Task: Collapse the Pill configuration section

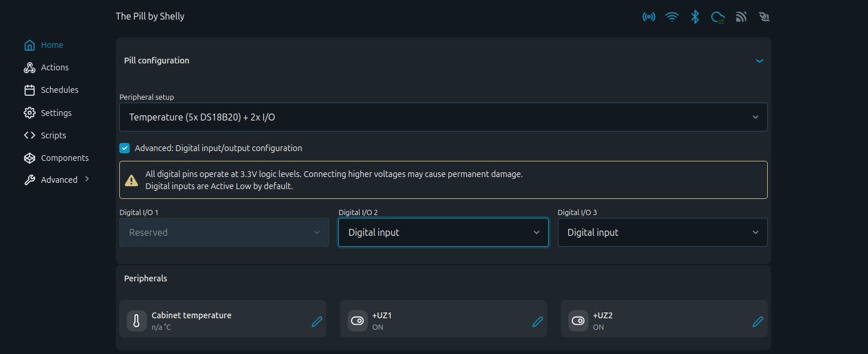Action: (760, 60)
